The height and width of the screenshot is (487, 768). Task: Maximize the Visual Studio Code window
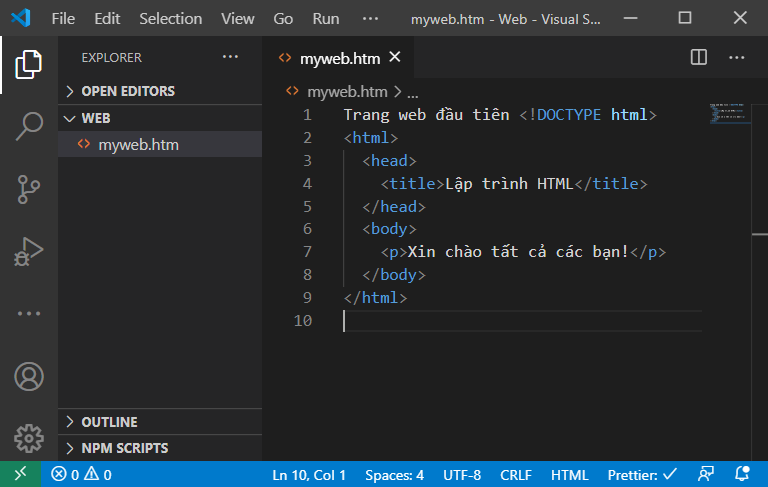(x=685, y=18)
